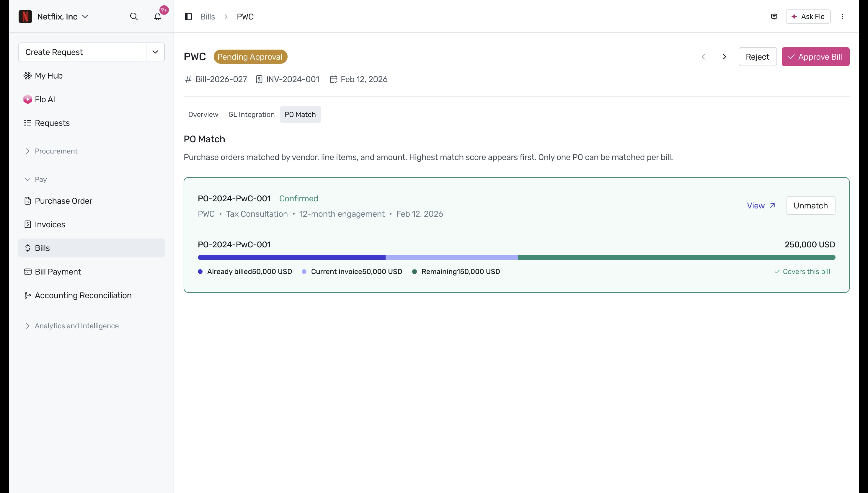The image size is (868, 493).
Task: Click the Netflix logo icon
Action: point(25,17)
